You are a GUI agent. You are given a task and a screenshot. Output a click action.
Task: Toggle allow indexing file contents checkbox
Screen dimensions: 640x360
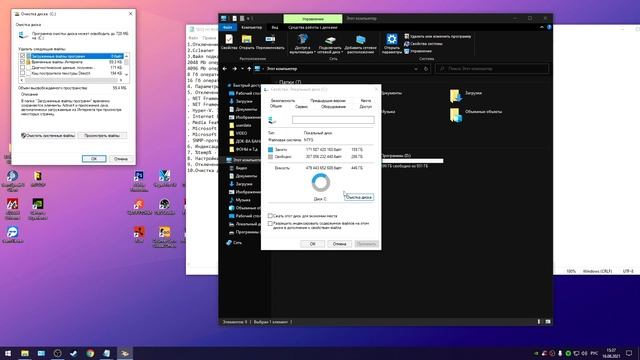point(270,224)
